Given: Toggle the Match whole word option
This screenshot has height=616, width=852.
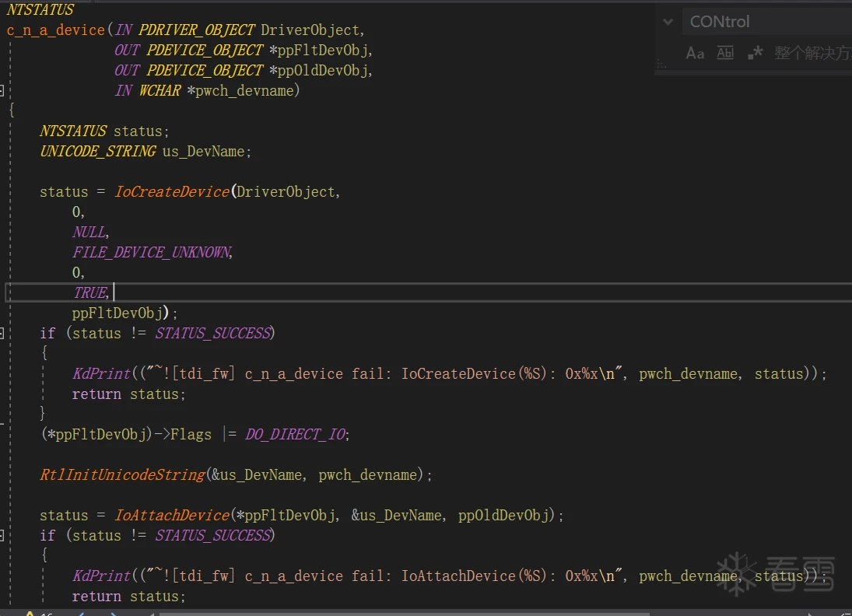Looking at the screenshot, I should tap(725, 53).
